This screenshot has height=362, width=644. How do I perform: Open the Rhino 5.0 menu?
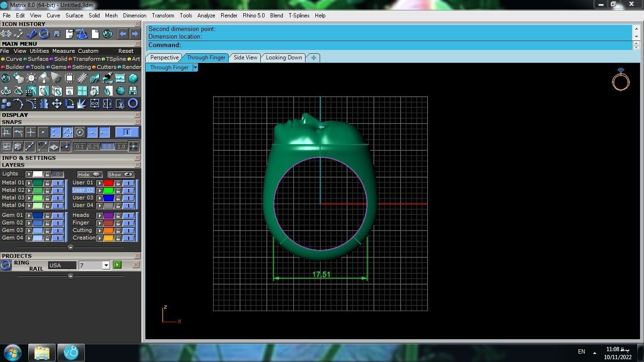254,16
